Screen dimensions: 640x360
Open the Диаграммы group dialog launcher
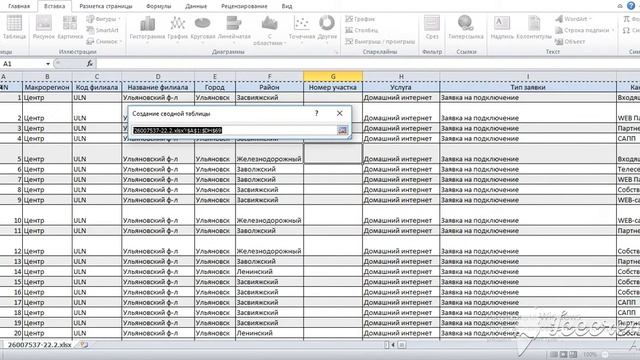pos(337,52)
